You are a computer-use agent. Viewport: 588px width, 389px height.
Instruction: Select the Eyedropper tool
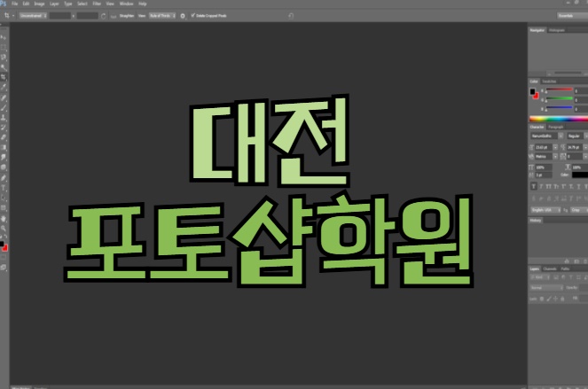point(4,88)
